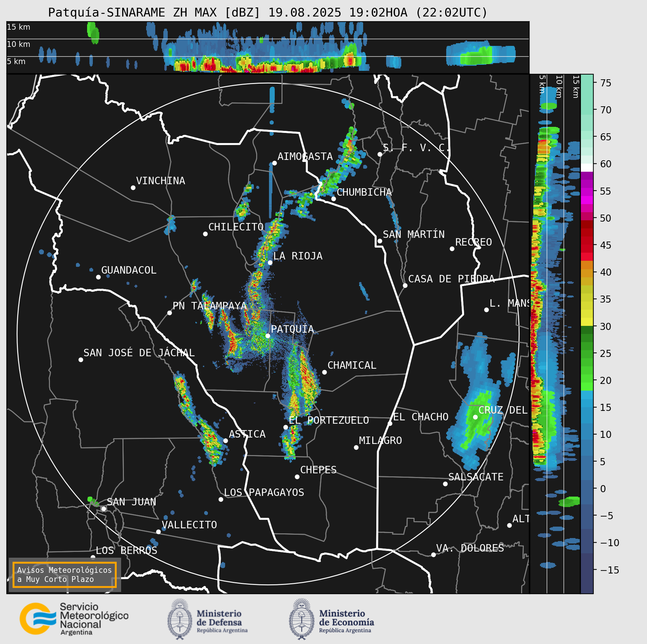Click the RECREO city label
Image resolution: width=647 pixels, height=644 pixels.
point(473,242)
